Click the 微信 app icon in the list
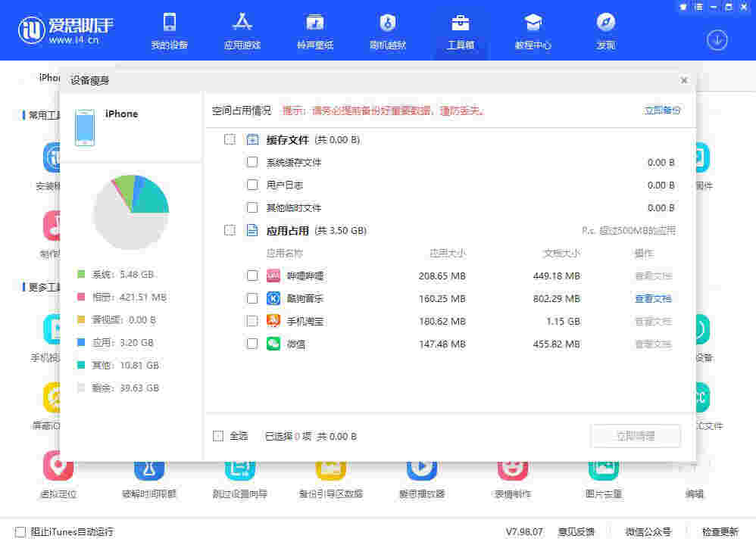 (274, 344)
